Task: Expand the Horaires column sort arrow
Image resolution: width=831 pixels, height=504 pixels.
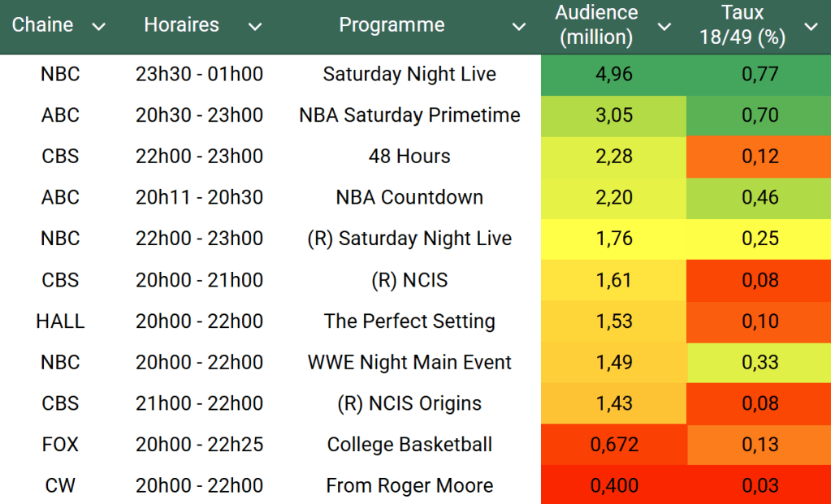Action: pos(255,27)
